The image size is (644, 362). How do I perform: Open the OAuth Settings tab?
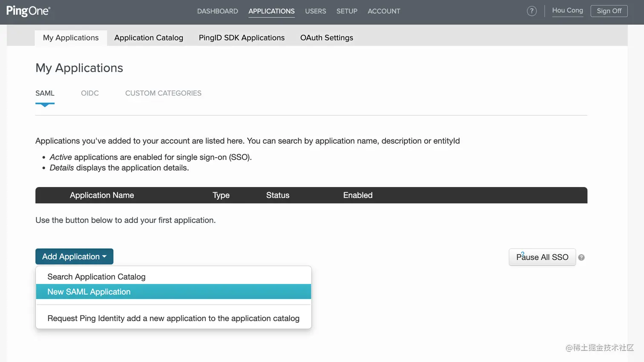pyautogui.click(x=327, y=38)
